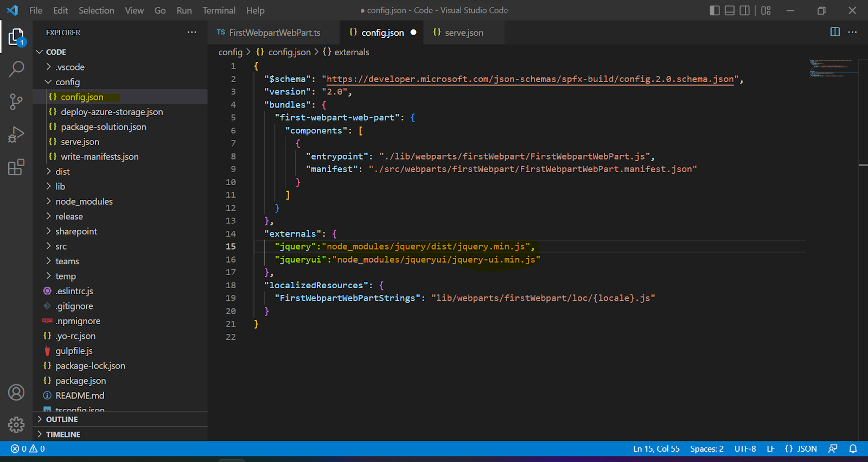Screen dimensions: 868x462
Task: Click the code minimap preview
Action: [833, 69]
